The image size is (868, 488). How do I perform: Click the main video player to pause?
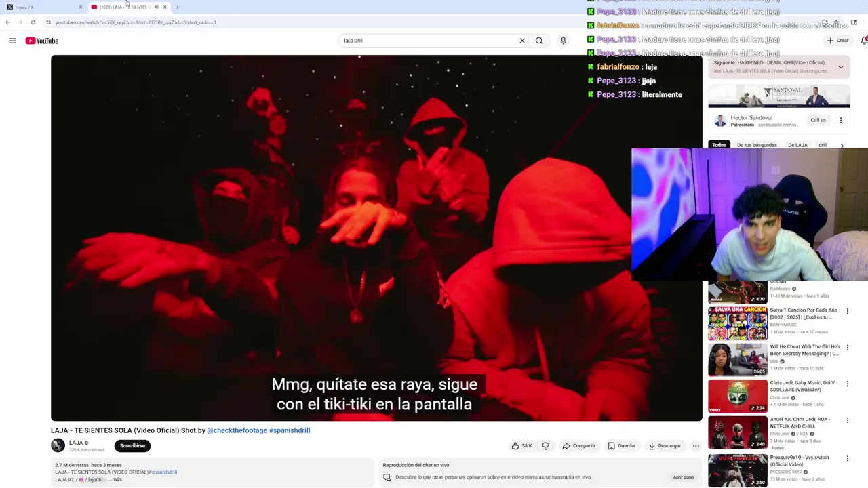376,238
